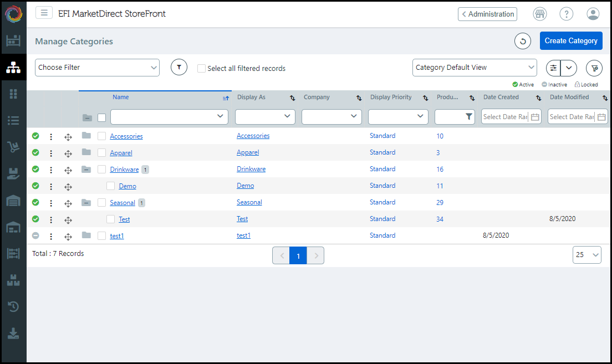Screen dimensions: 612x364
Task: Open Date Created calendar picker icon
Action: pos(535,117)
